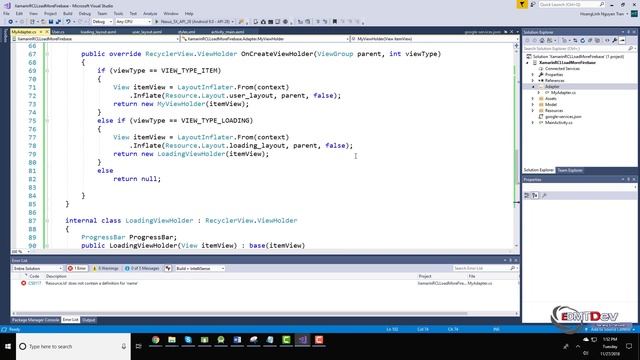The image size is (640, 360).
Task: Expand the Resources folder in Solution Explorer
Action: pos(533,111)
